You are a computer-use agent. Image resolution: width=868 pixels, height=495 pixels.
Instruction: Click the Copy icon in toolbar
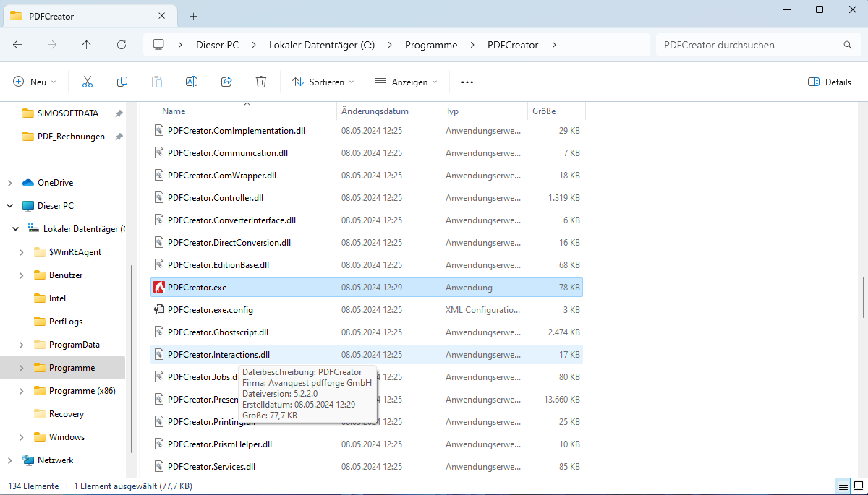pyautogui.click(x=122, y=82)
